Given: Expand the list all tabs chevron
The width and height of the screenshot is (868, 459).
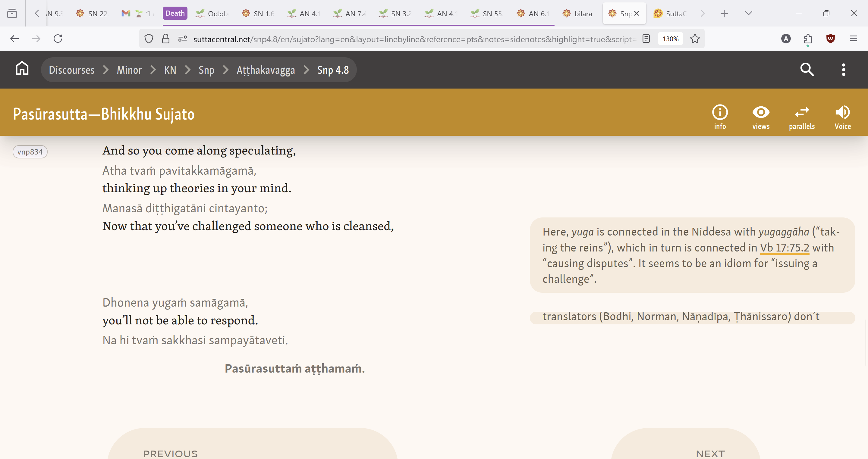Looking at the screenshot, I should click(x=748, y=14).
